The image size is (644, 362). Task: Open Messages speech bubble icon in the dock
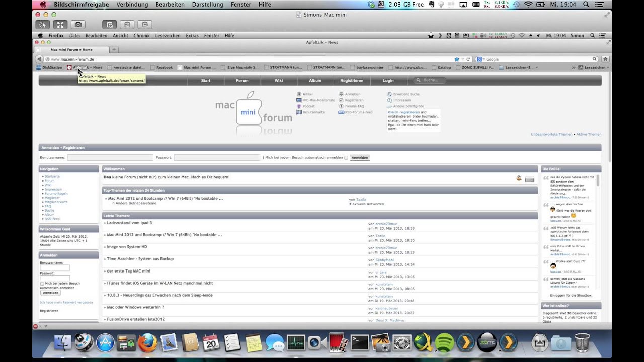click(275, 342)
